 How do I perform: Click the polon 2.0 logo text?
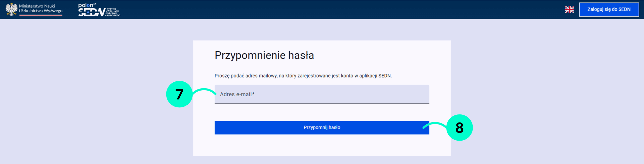pyautogui.click(x=86, y=5)
